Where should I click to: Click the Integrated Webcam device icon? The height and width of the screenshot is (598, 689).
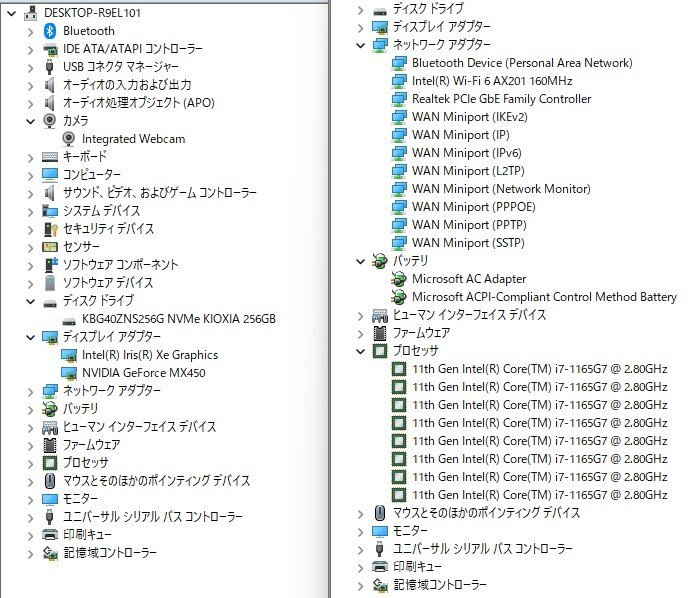[69, 139]
